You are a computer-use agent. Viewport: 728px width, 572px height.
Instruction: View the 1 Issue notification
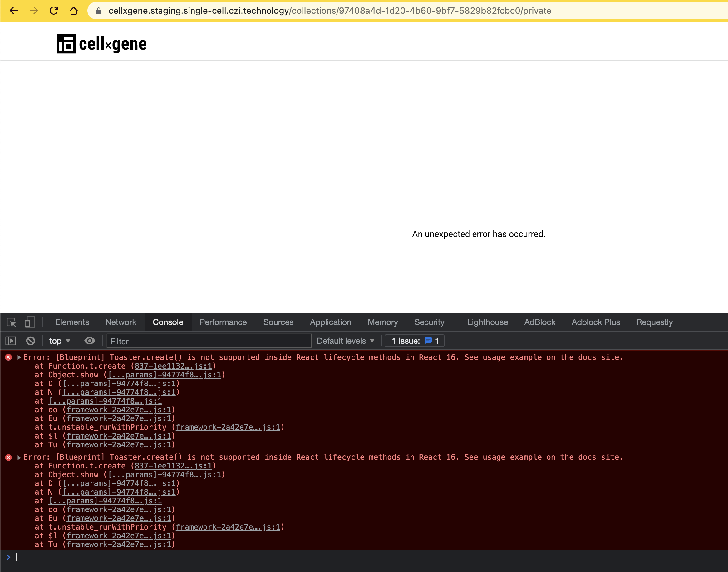[x=414, y=341]
